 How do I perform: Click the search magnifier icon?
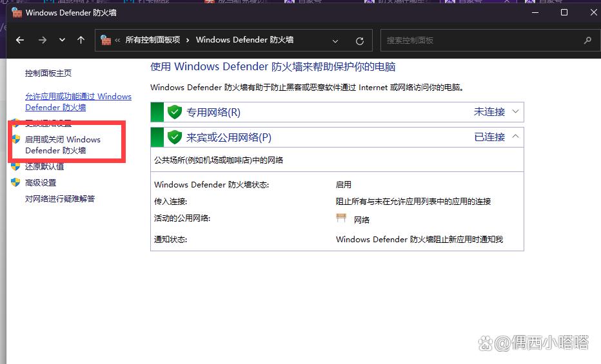tap(587, 40)
